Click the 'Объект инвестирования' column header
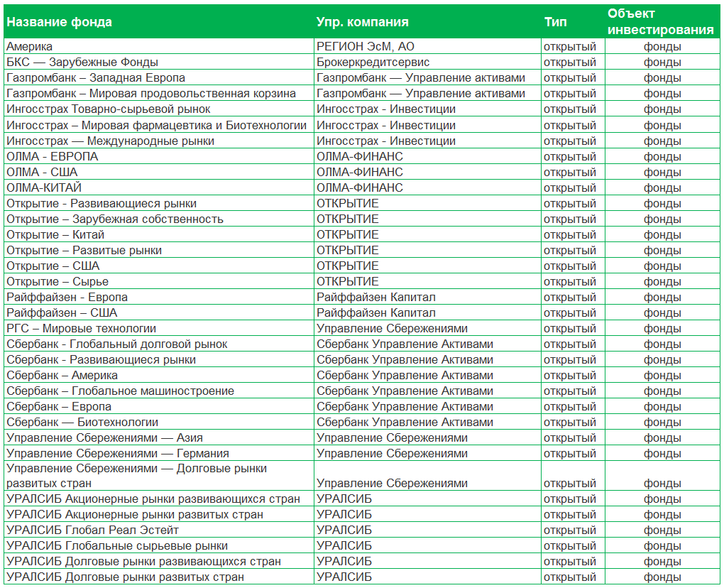The image size is (724, 588). (x=660, y=22)
